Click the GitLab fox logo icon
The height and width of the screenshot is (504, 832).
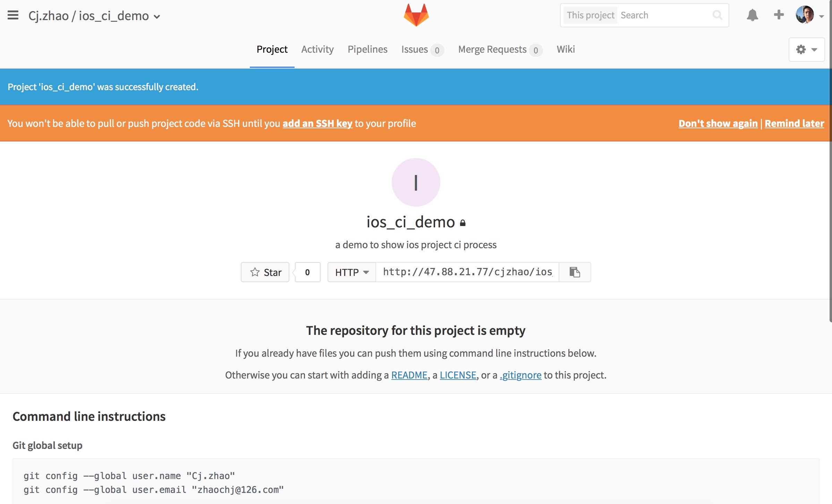[x=416, y=16]
